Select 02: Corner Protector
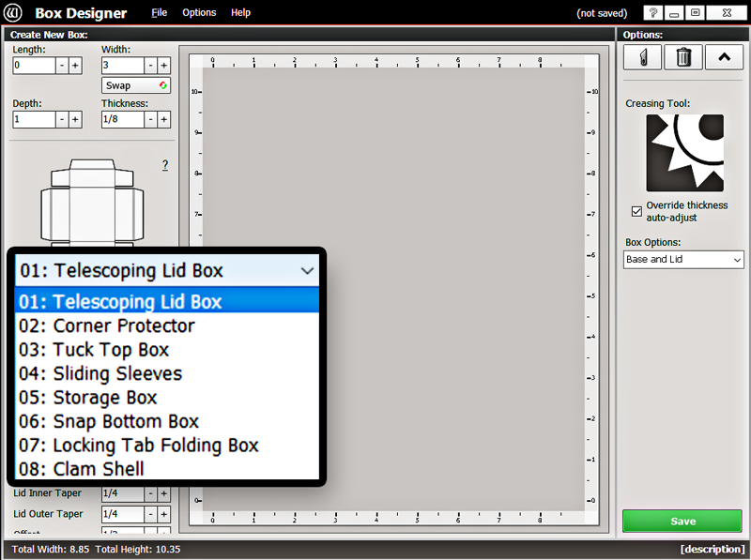 coord(167,325)
